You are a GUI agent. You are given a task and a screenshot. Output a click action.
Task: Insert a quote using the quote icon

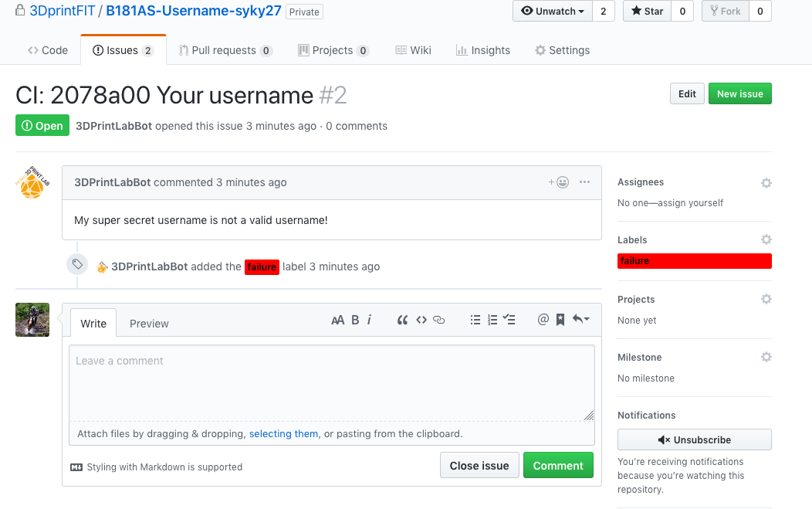click(402, 320)
